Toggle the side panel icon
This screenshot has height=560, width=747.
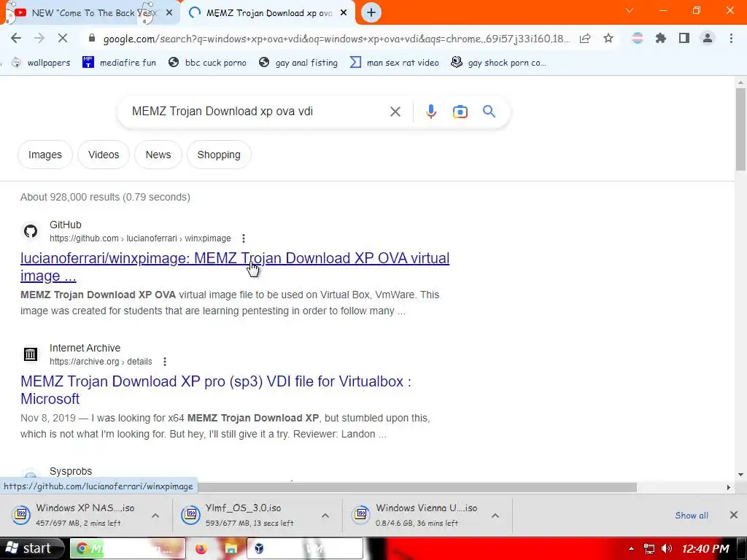(684, 38)
